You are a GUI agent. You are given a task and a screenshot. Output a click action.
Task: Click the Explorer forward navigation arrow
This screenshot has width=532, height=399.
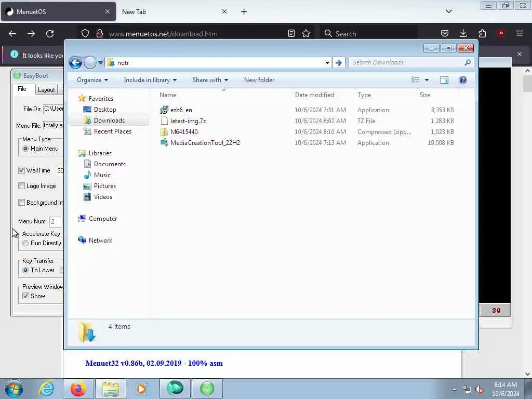(90, 62)
